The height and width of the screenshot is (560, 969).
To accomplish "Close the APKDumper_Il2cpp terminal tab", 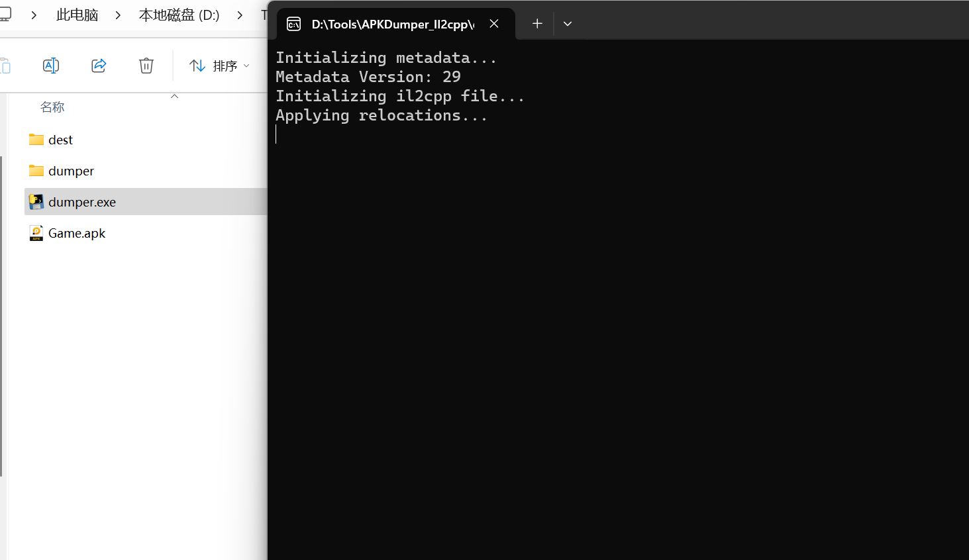I will [494, 24].
